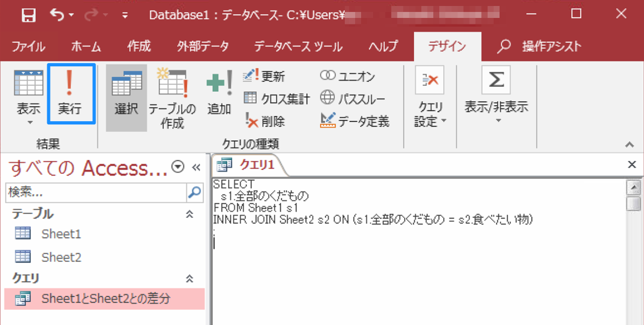The width and height of the screenshot is (644, 325).
Task: Click the Redo arrow
Action: point(91,15)
